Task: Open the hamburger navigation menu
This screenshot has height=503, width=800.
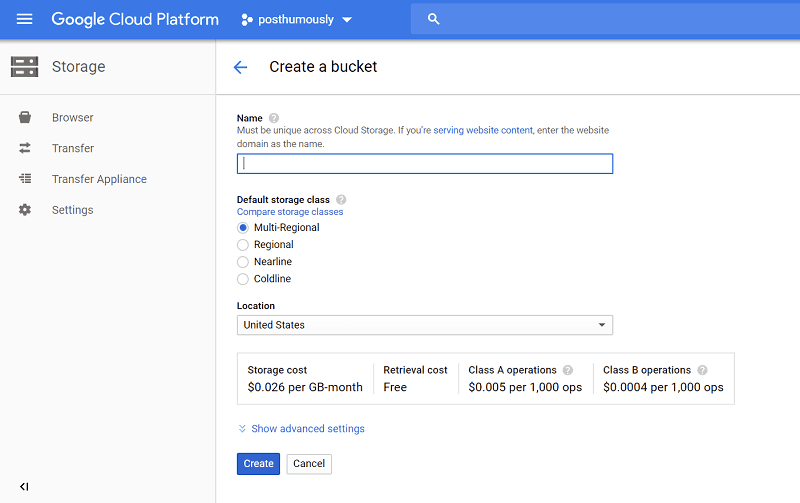Action: point(25,19)
